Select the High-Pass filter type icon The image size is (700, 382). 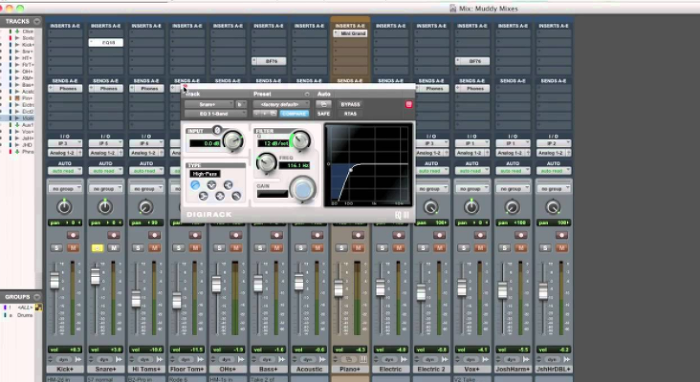pyautogui.click(x=195, y=185)
